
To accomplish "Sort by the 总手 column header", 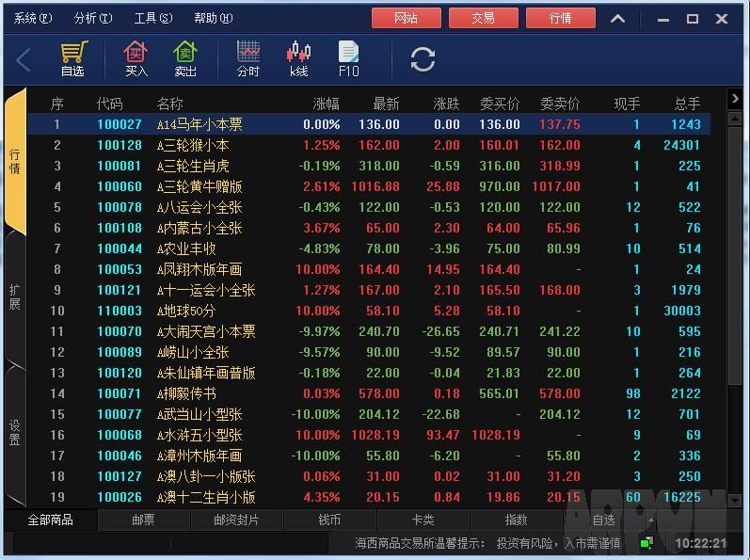I will click(x=687, y=104).
